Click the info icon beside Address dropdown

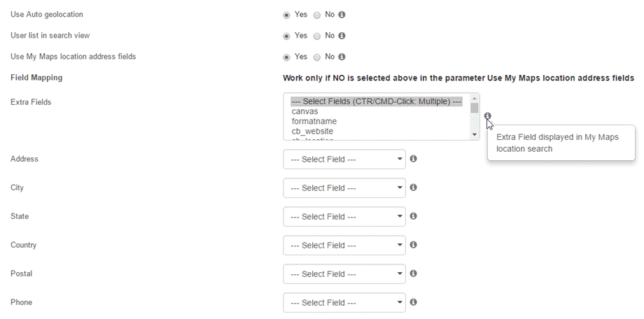coord(414,159)
